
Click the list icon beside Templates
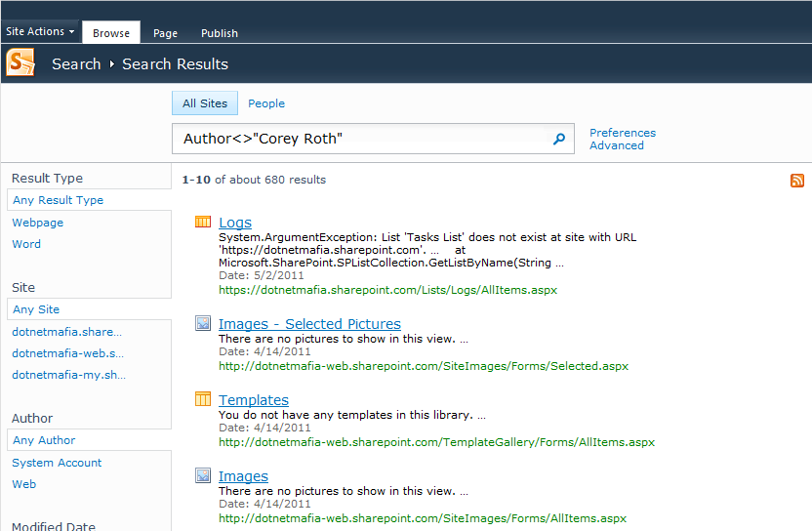[203, 399]
